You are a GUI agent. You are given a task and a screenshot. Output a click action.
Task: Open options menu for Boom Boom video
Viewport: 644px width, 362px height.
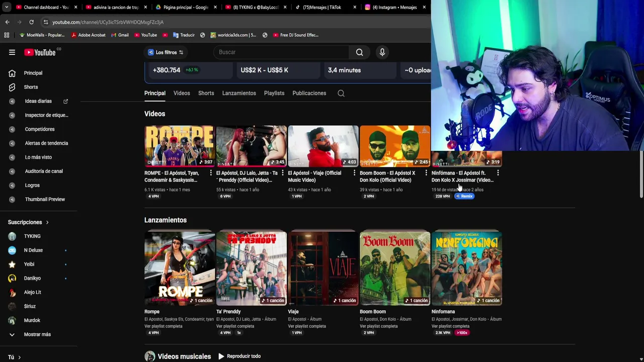click(426, 173)
